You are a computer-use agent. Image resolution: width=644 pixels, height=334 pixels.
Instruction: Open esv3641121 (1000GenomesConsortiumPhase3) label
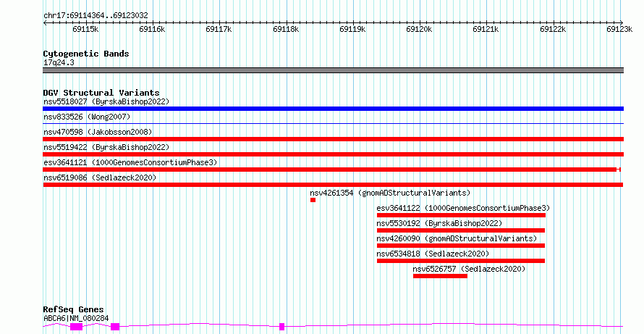click(x=130, y=162)
